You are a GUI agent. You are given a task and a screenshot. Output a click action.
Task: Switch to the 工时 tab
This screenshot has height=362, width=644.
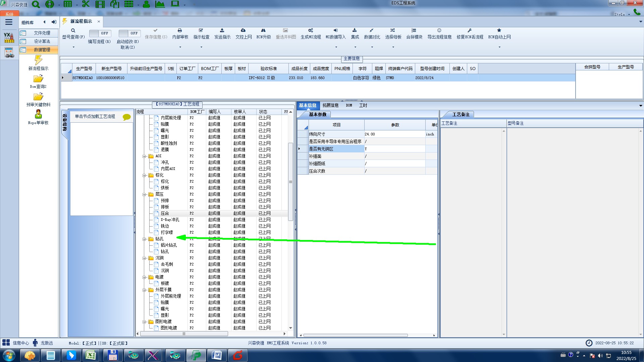tap(363, 105)
